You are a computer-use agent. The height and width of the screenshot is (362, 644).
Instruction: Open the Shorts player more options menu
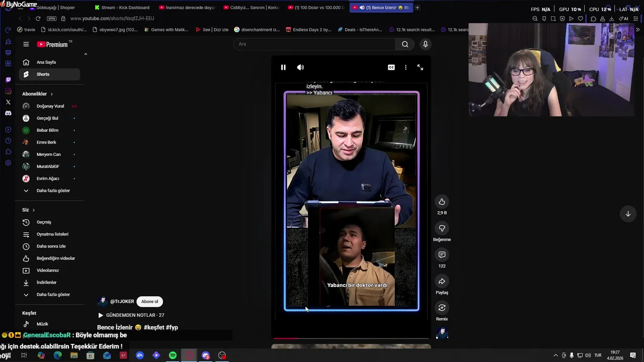(406, 67)
